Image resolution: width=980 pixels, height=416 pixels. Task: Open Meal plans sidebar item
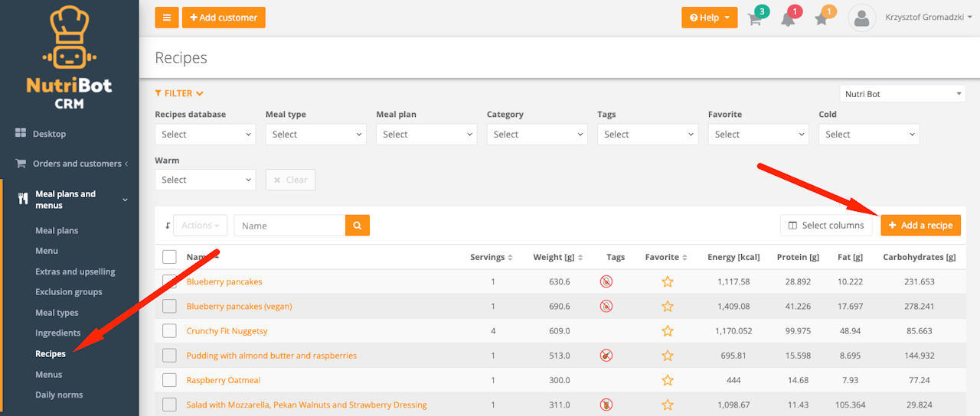tap(57, 231)
